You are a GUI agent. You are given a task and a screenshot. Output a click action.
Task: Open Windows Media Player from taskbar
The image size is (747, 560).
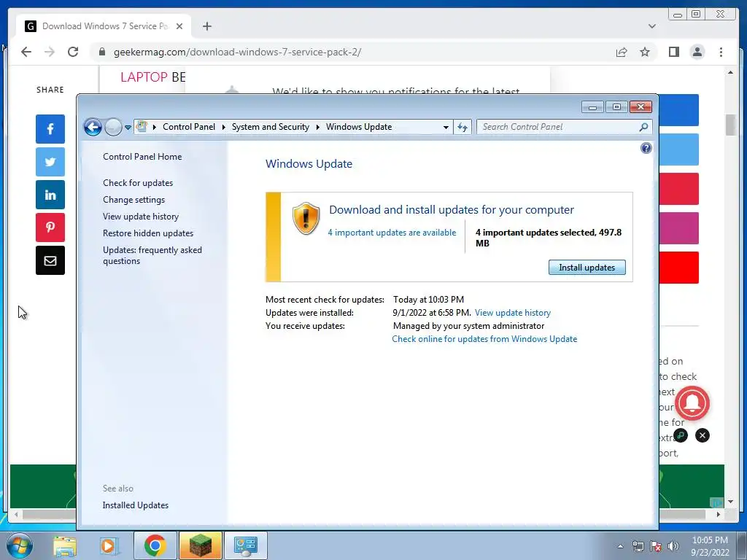109,545
